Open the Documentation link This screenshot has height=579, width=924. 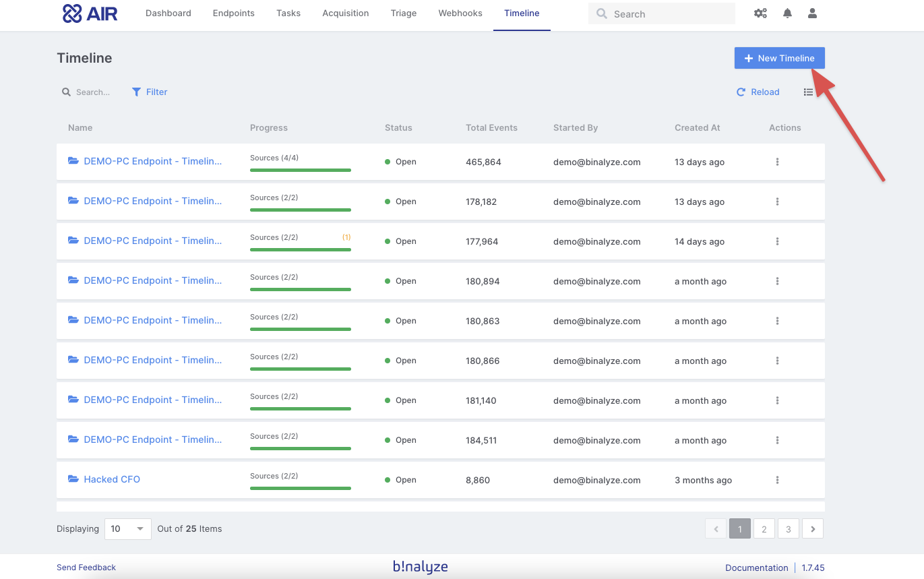coord(756,568)
